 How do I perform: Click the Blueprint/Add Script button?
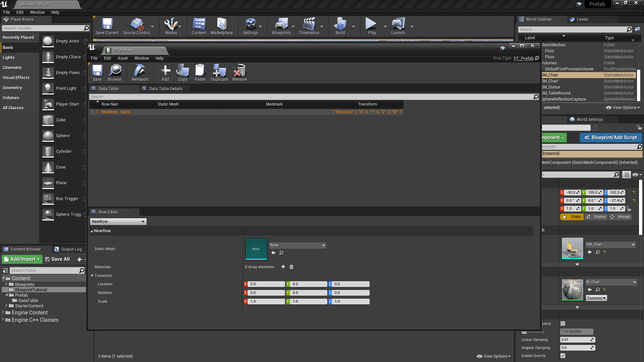pyautogui.click(x=610, y=137)
